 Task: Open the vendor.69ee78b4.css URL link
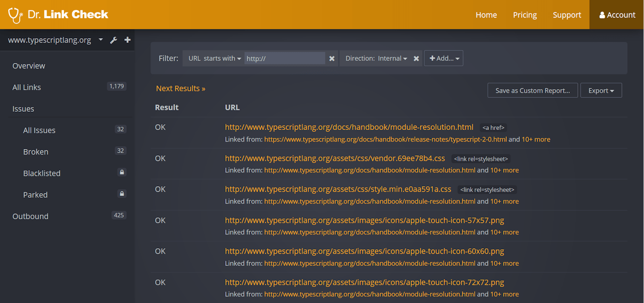[335, 158]
